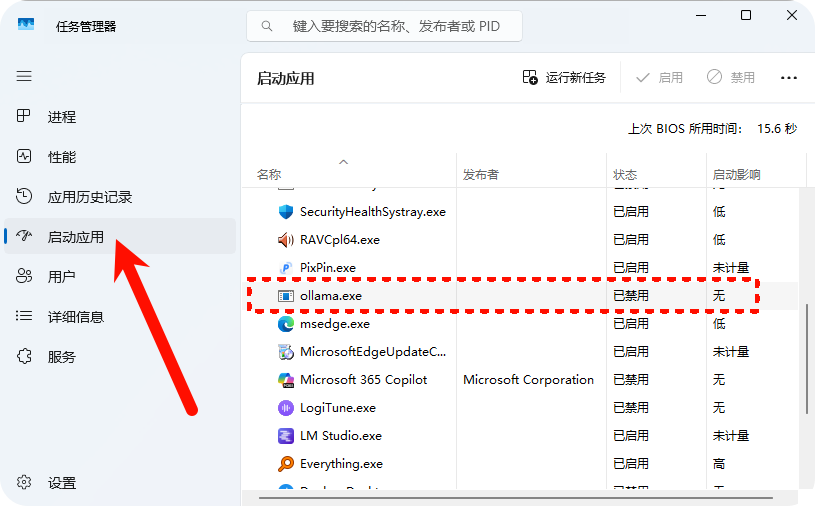Image resolution: width=815 pixels, height=506 pixels.
Task: Select the LM Studio.exe entry icon
Action: click(x=285, y=436)
